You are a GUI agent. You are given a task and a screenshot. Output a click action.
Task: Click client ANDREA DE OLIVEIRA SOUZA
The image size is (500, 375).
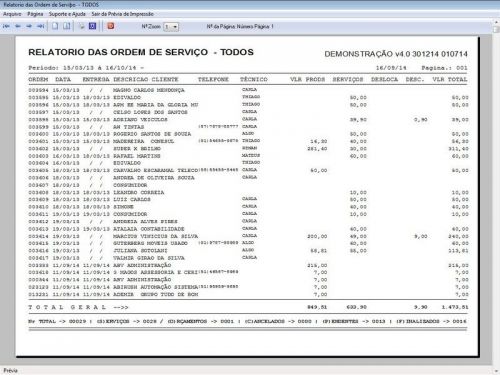pos(154,178)
